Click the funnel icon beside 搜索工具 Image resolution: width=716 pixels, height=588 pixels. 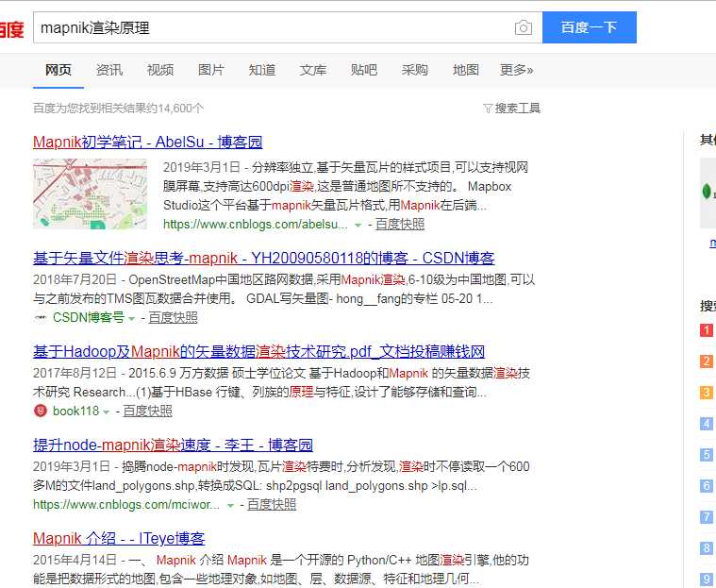(x=488, y=109)
